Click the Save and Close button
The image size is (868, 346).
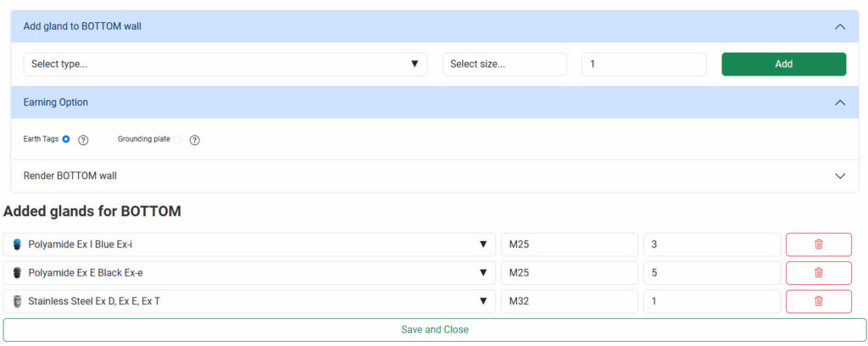click(x=434, y=329)
